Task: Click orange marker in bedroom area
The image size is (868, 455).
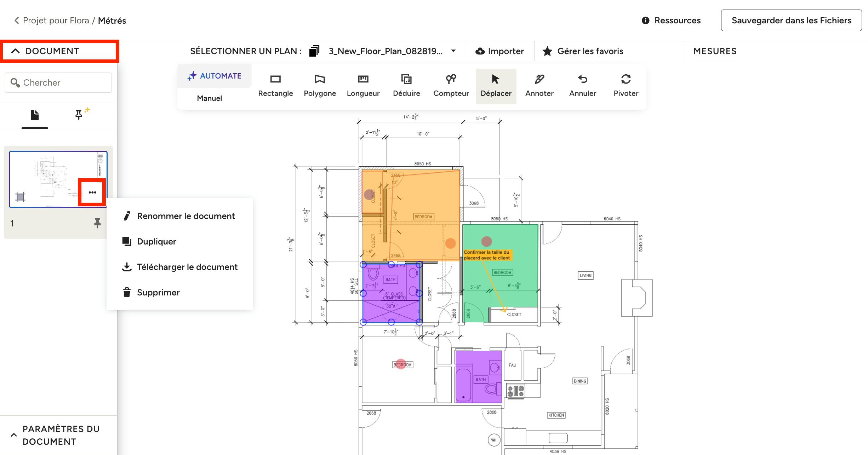Action: coord(450,243)
